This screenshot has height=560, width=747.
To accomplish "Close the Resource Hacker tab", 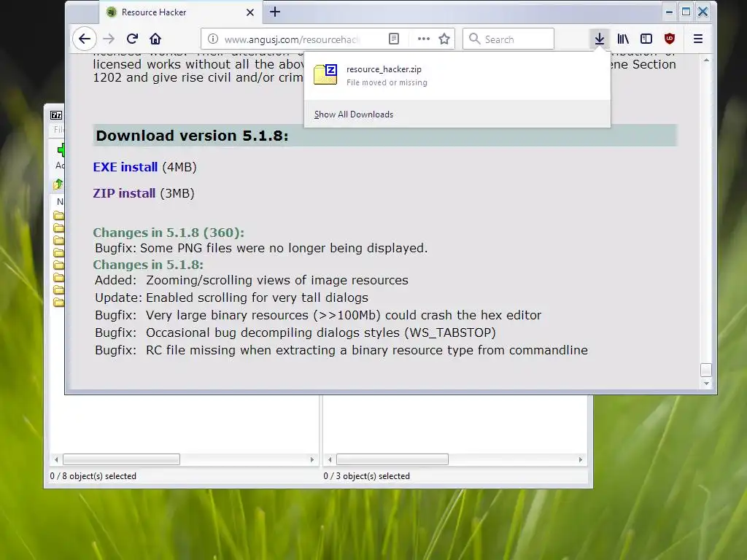I will pos(250,12).
